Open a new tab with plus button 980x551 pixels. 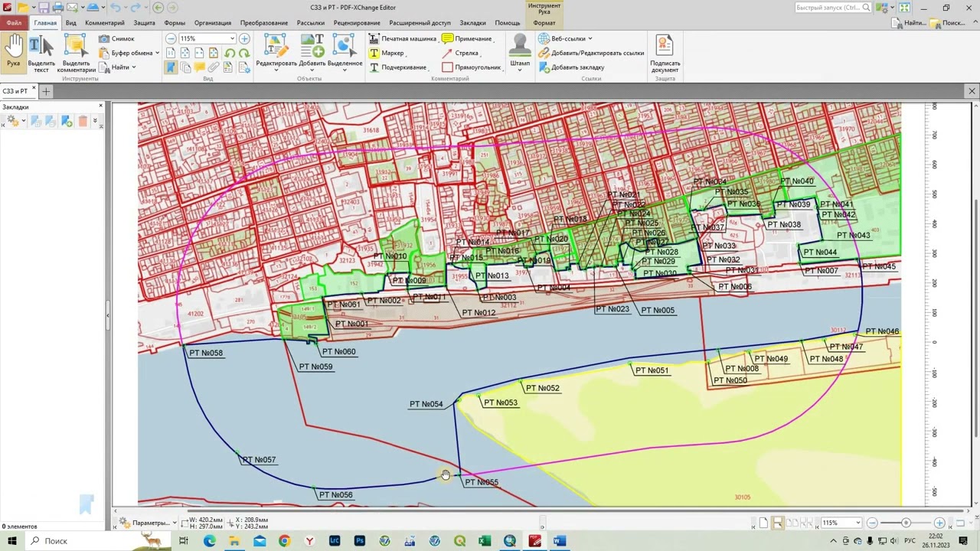pyautogui.click(x=46, y=91)
